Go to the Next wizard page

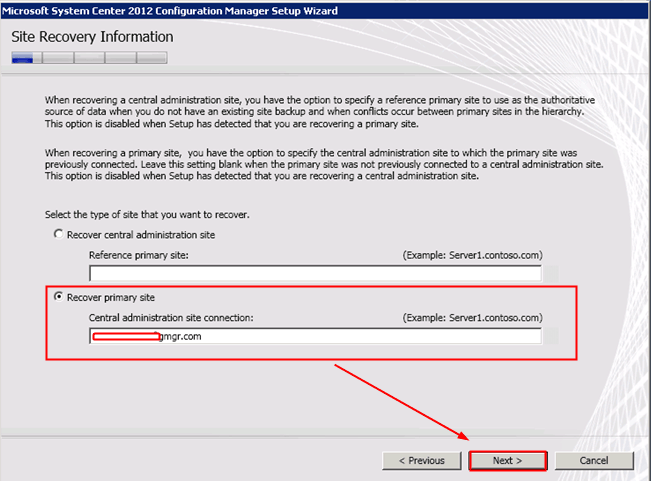(x=508, y=461)
